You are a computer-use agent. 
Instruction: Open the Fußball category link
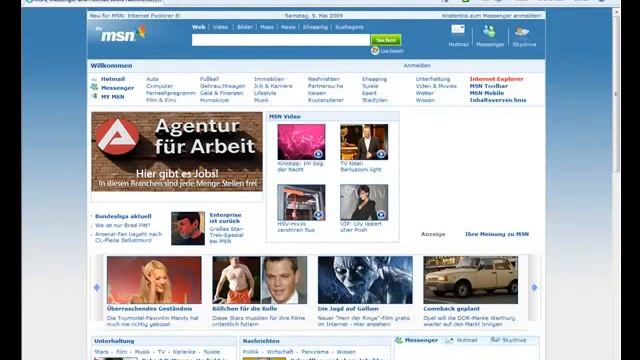209,79
